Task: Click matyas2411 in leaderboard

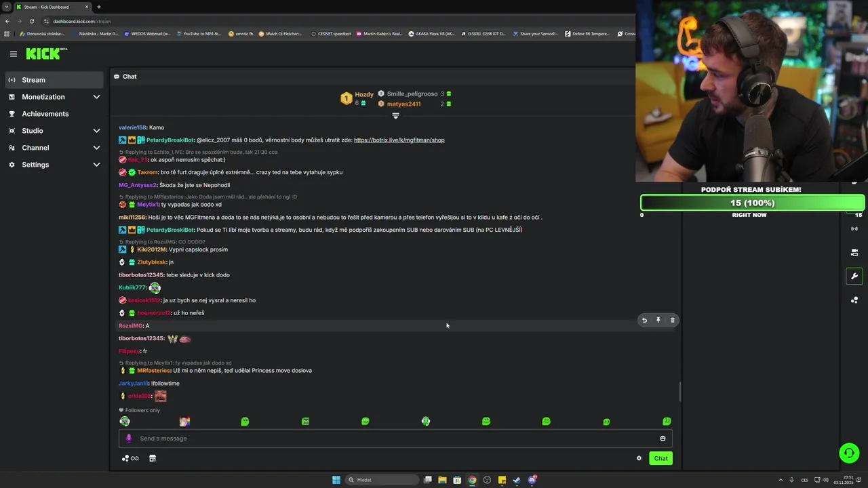Action: click(x=403, y=104)
